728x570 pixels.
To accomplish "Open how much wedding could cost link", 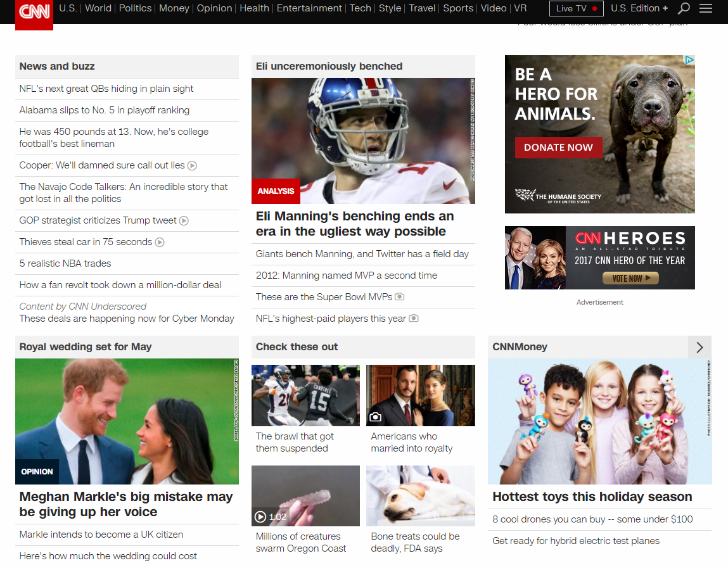I will 108,556.
